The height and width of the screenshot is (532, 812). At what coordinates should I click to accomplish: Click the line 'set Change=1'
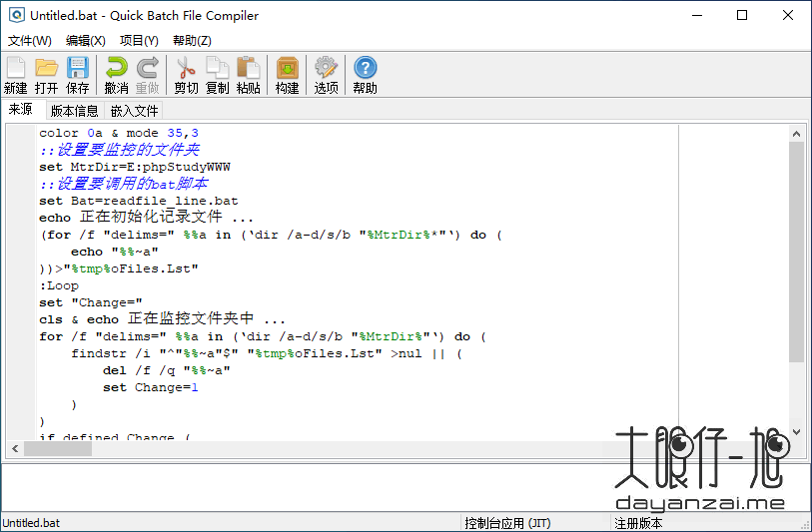click(150, 387)
